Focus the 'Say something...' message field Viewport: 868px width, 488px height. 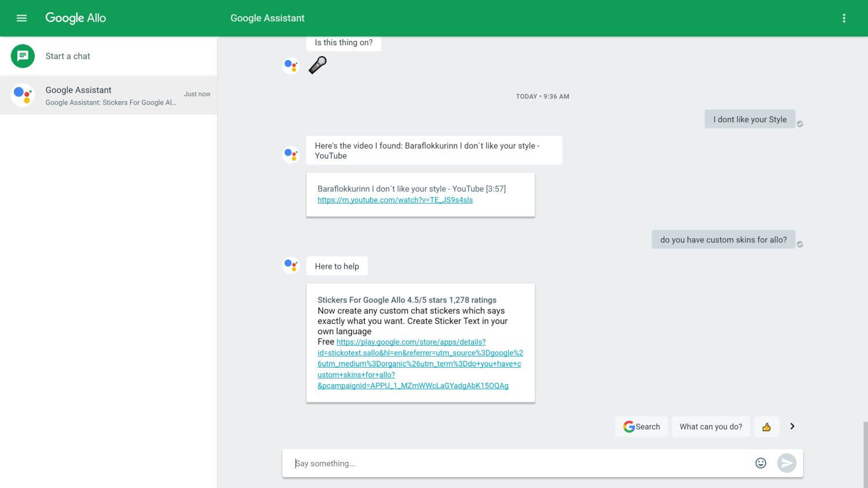coord(515,463)
